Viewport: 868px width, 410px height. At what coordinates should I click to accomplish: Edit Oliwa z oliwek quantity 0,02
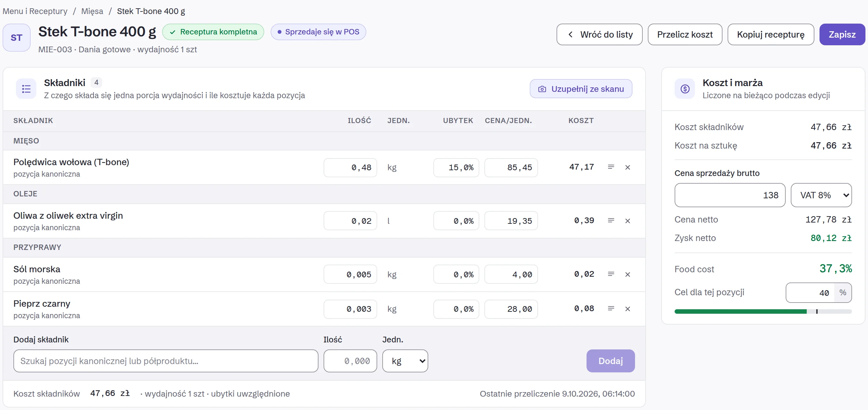tap(350, 221)
